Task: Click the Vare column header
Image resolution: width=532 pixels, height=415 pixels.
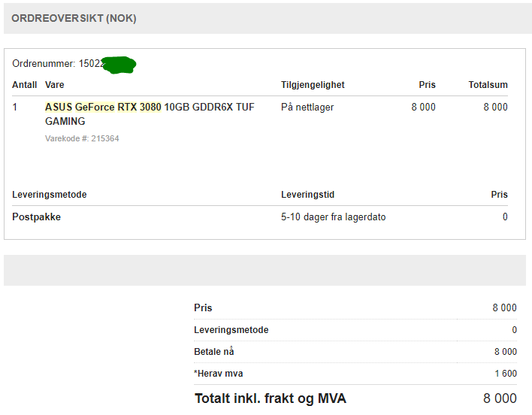Action: click(x=55, y=85)
